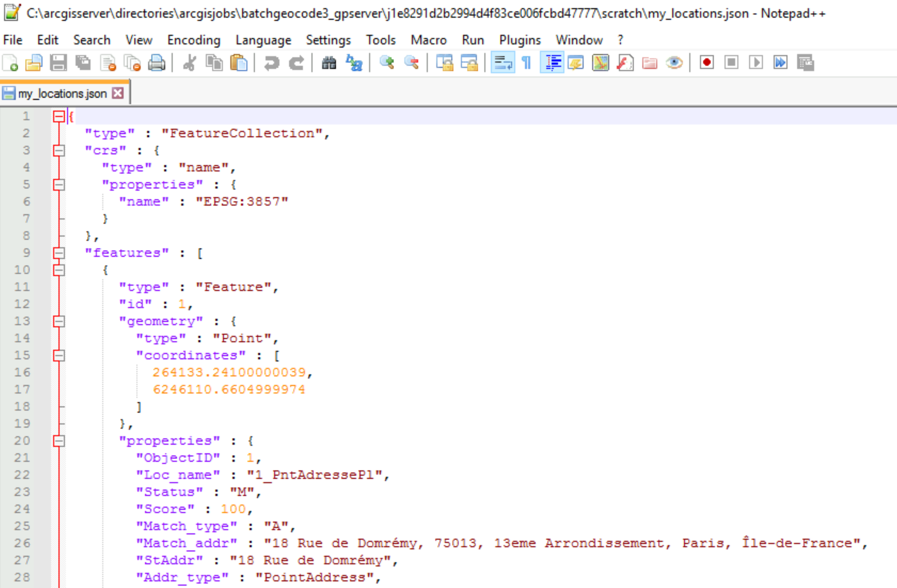The height and width of the screenshot is (588, 897).
Task: Create a new file with New icon
Action: (10, 63)
